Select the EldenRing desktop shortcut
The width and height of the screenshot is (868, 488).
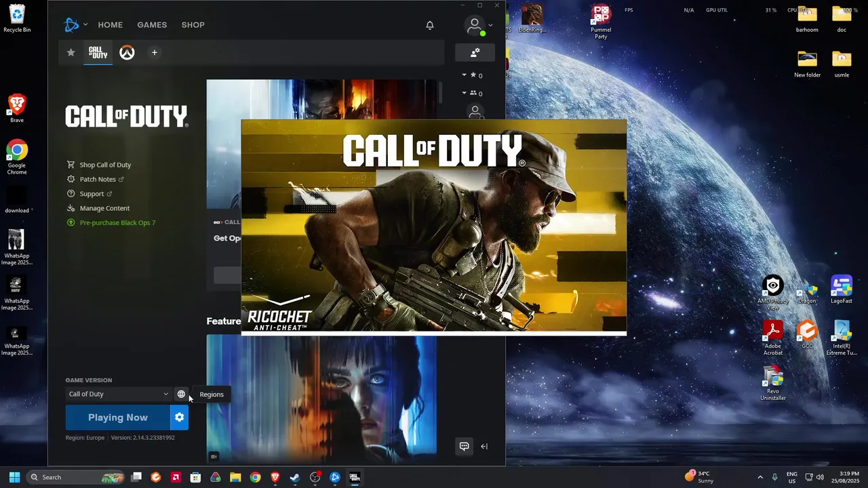pos(532,18)
